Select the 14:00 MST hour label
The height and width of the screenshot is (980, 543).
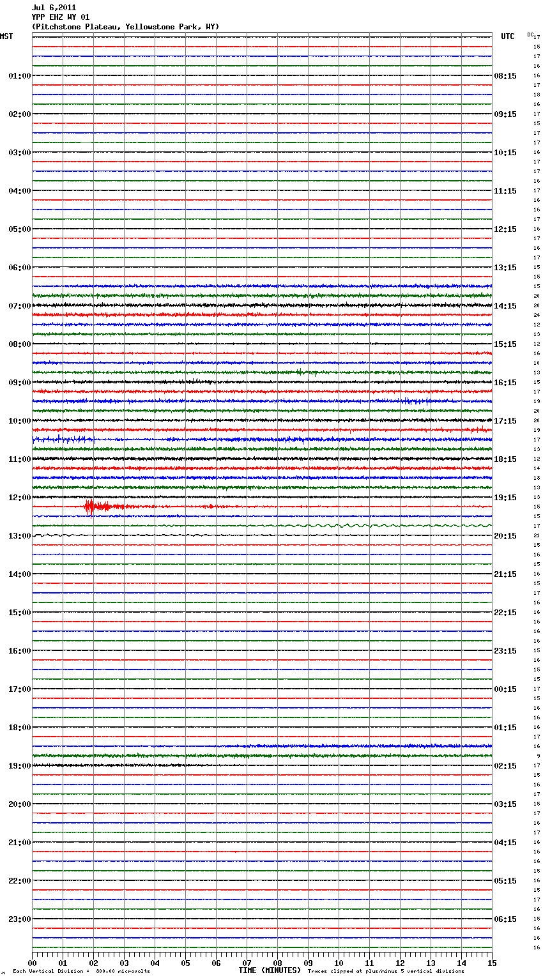[x=20, y=574]
